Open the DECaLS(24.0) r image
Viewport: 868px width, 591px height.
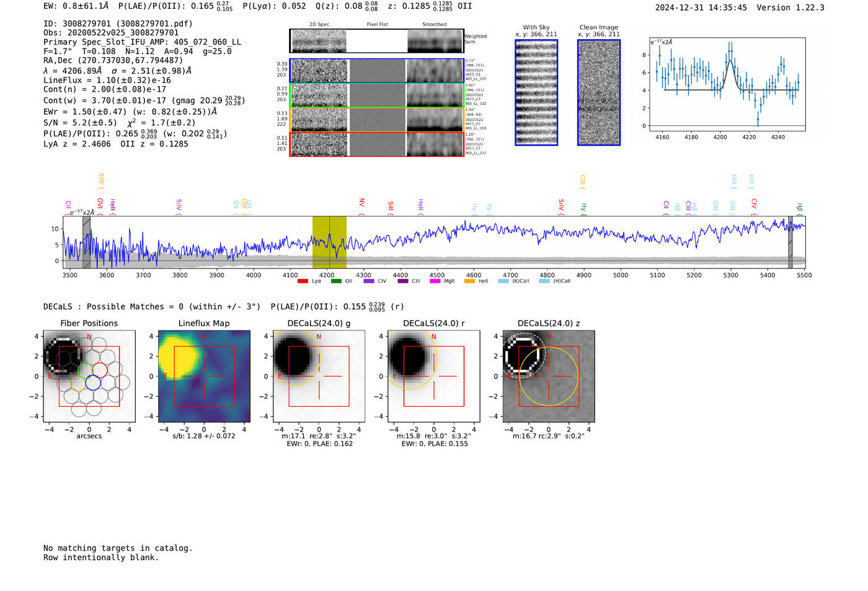pyautogui.click(x=434, y=376)
